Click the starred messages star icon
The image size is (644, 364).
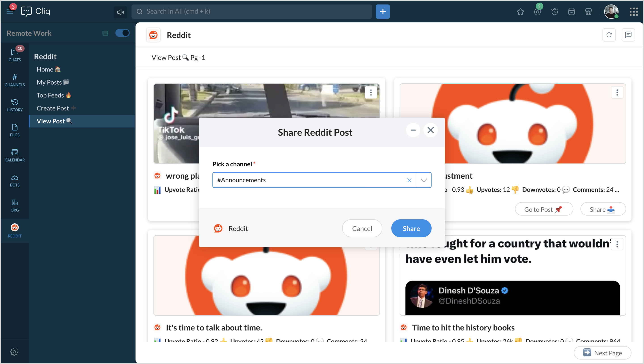tap(520, 12)
